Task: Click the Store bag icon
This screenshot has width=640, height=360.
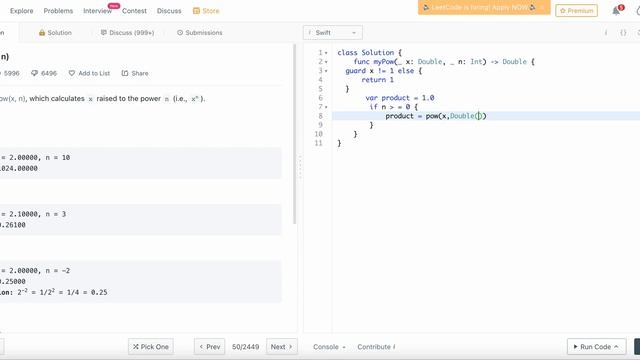Action: point(196,11)
